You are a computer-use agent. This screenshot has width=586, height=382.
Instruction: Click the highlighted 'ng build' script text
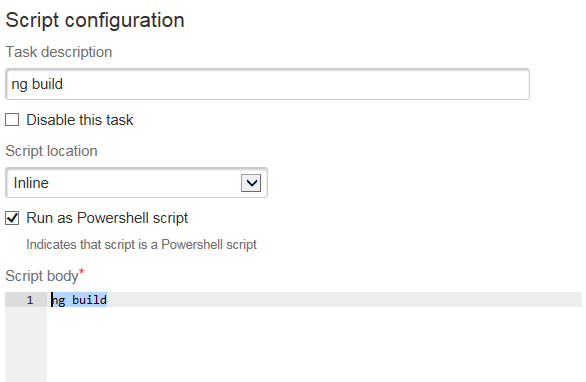coord(79,300)
